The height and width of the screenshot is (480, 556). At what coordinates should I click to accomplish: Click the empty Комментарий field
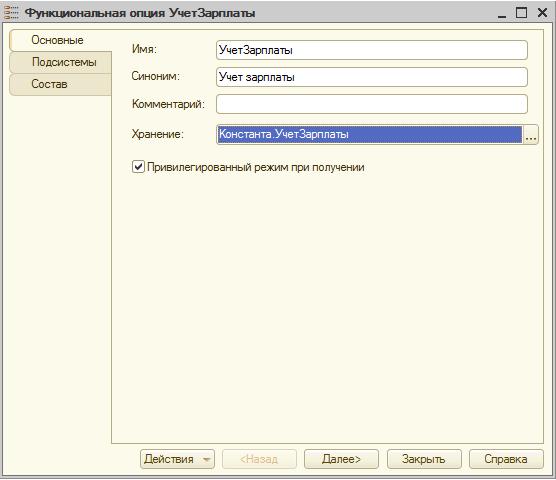coord(372,104)
